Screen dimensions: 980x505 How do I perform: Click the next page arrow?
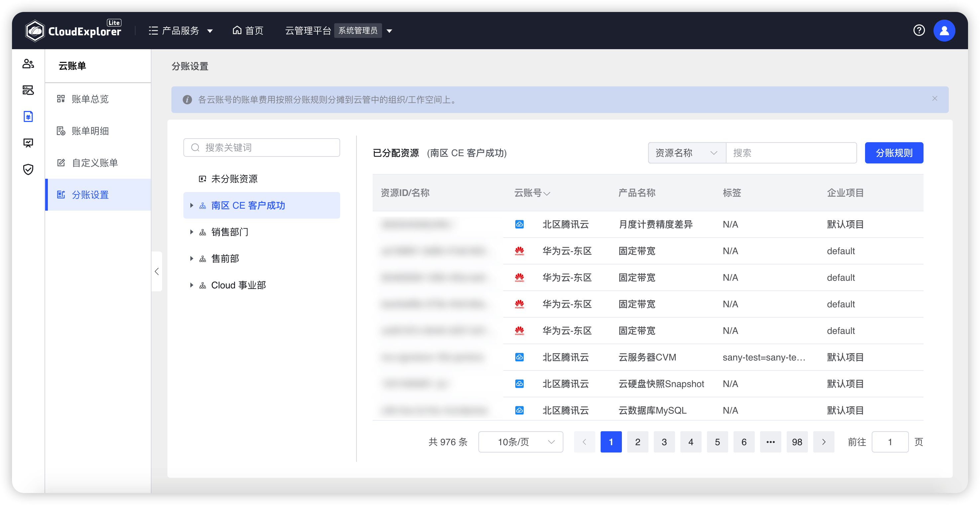[x=823, y=442]
